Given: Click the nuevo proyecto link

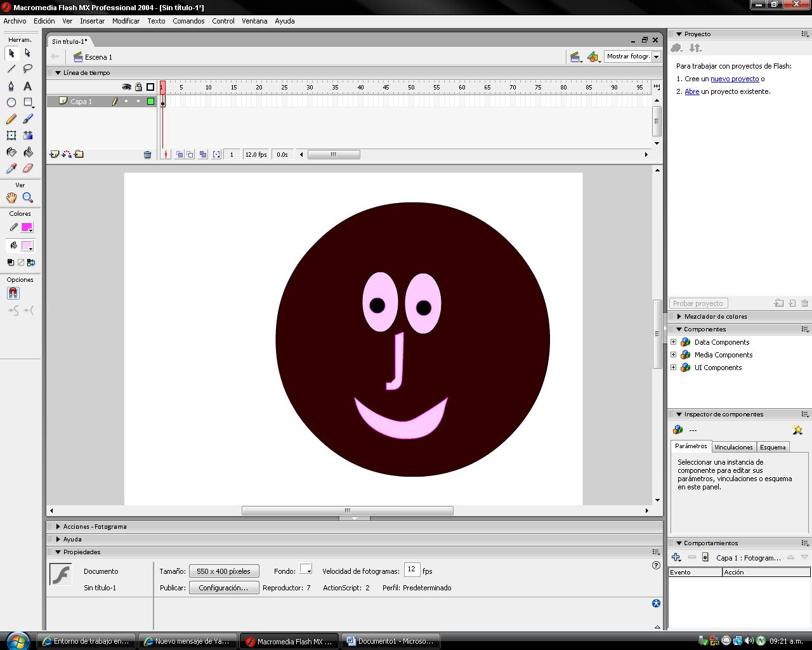Looking at the screenshot, I should 734,79.
